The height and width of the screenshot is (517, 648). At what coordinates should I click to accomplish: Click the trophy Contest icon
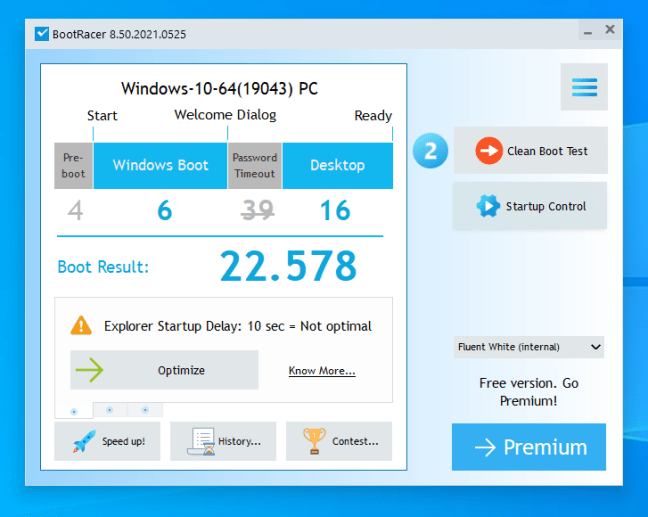click(x=314, y=441)
